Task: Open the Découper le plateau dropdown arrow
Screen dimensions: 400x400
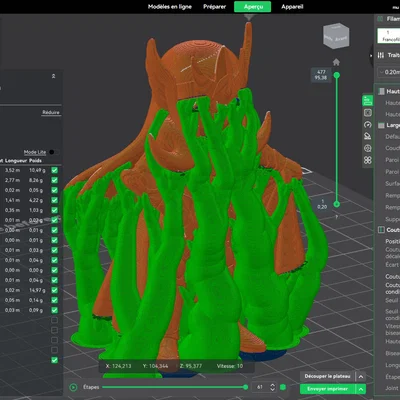Action: tap(361, 377)
